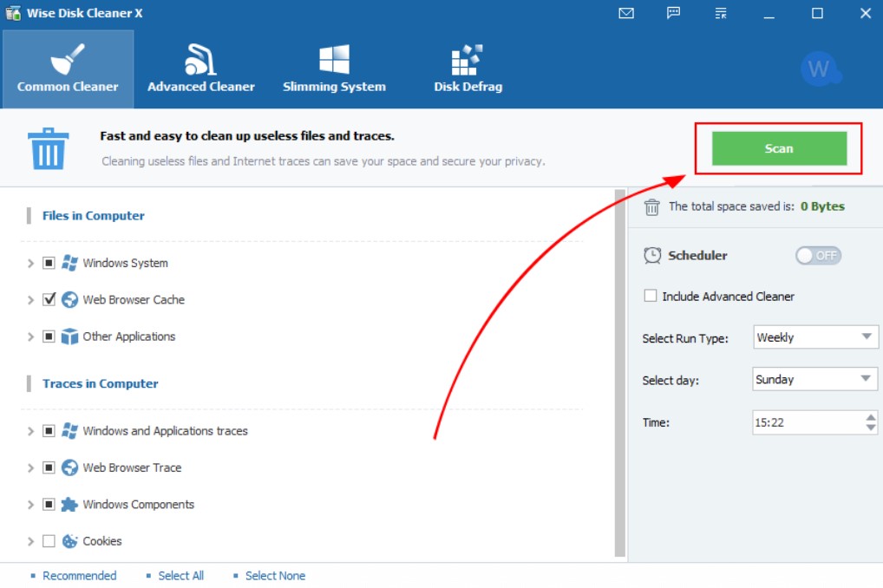Image resolution: width=883 pixels, height=588 pixels.
Task: Select the Windows System row label
Action: [x=125, y=263]
